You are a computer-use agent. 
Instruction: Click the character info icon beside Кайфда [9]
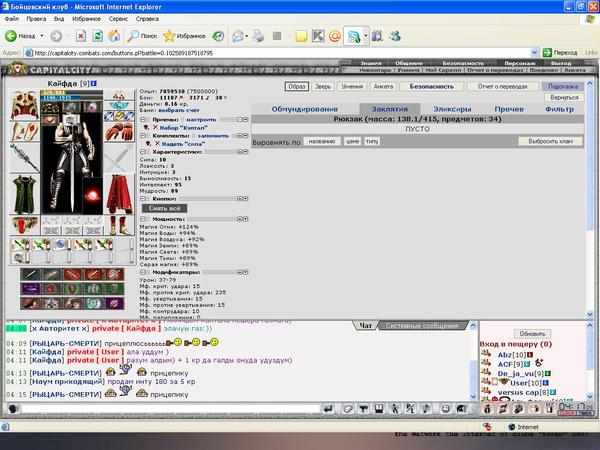click(x=94, y=83)
